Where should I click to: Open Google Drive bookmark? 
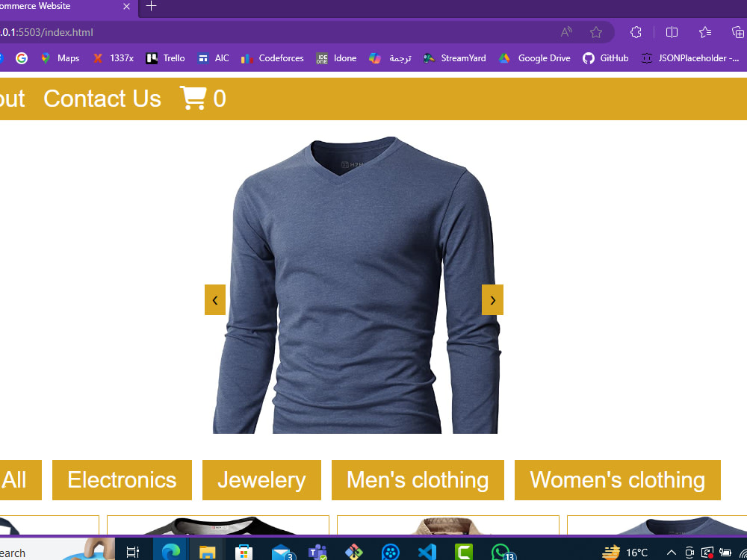[535, 58]
